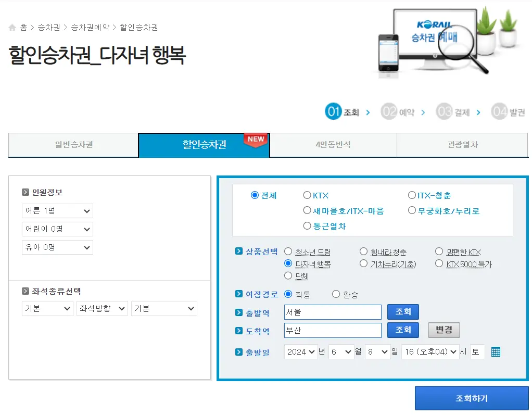Select the 통근열차 radio button
Screen dimensions: 532x415
coord(307,225)
